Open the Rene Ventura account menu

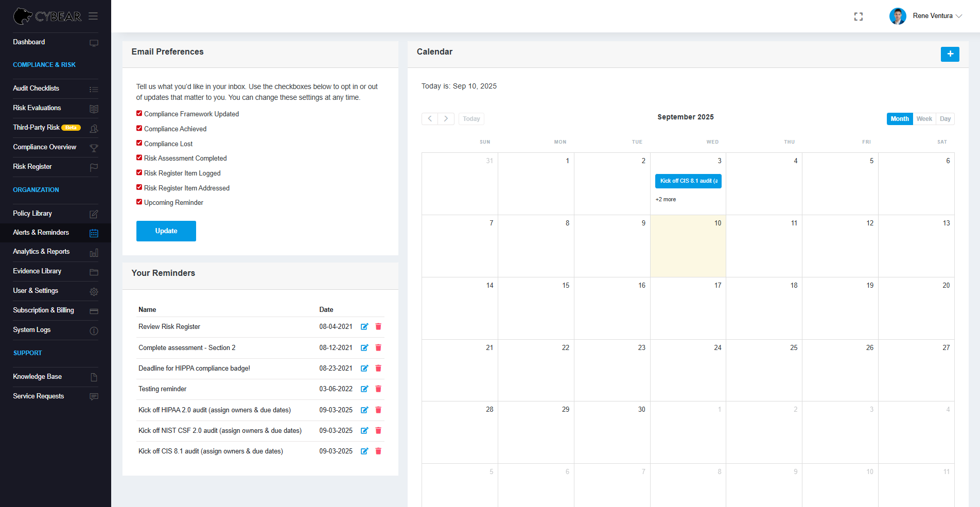[x=933, y=16]
